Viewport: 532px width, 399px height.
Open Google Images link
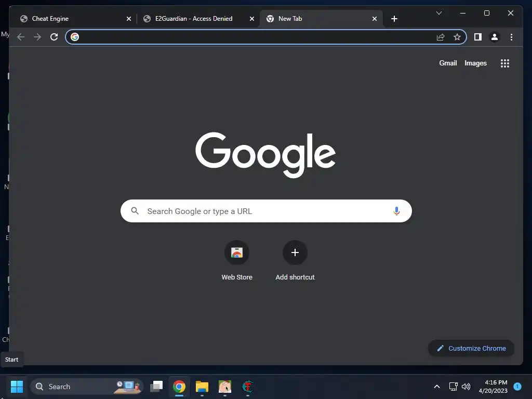tap(475, 63)
